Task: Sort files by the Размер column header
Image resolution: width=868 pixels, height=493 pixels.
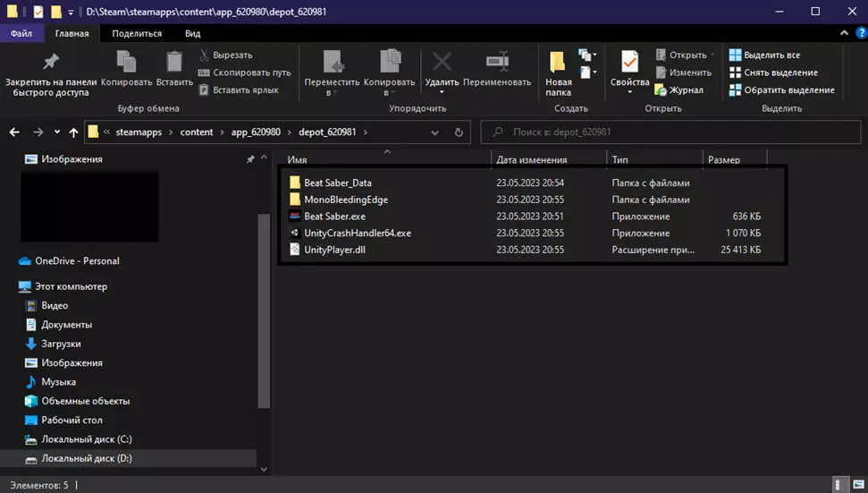Action: pyautogui.click(x=724, y=160)
